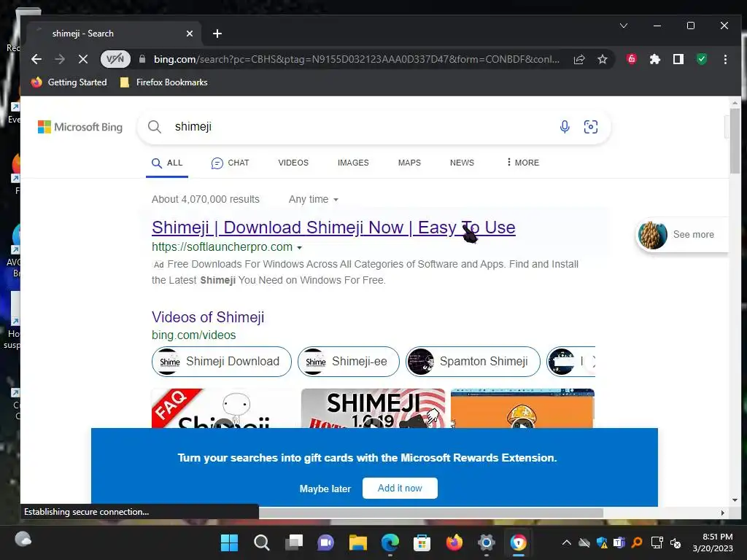Select the Shimeji Download video chip

pyautogui.click(x=222, y=362)
